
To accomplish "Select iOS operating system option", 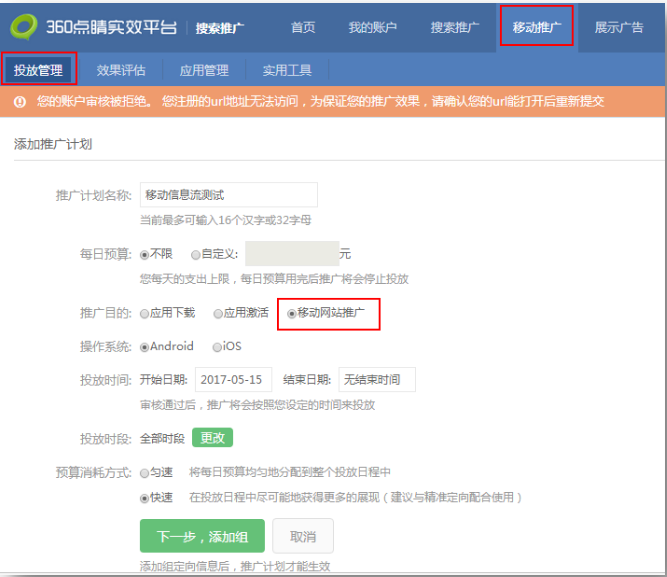I will coord(217,347).
